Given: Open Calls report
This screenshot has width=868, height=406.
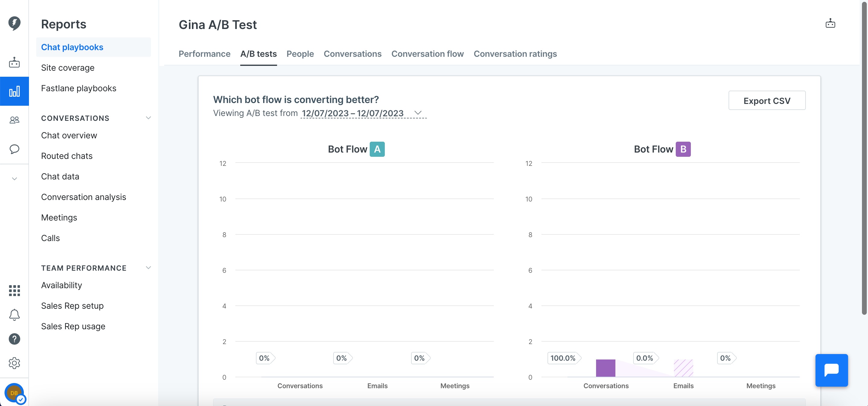Looking at the screenshot, I should [x=50, y=238].
